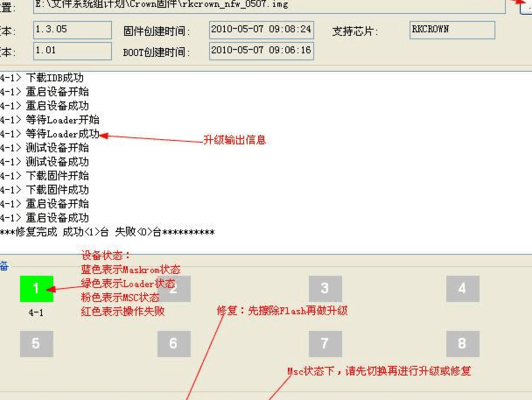
Task: Select gray device slot 6
Action: click(174, 344)
